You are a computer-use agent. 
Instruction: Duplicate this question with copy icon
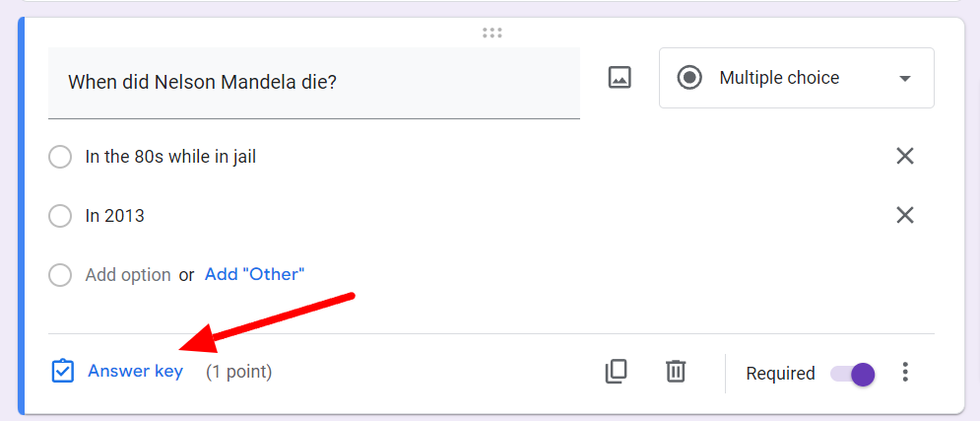(x=617, y=372)
